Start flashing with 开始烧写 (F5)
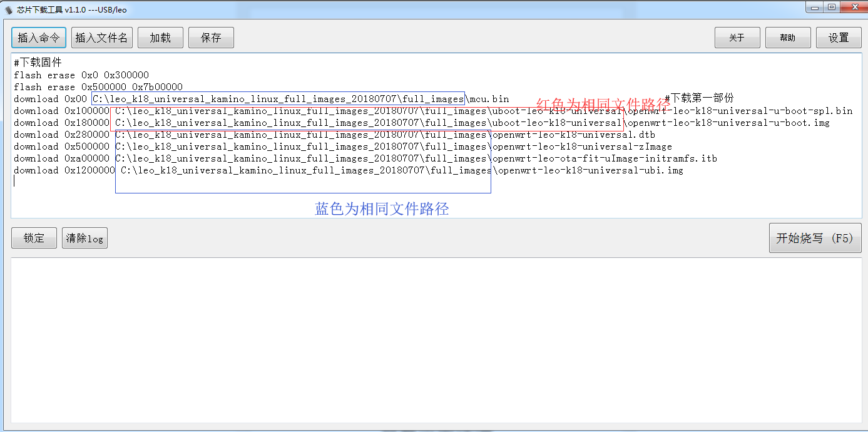868x432 pixels. point(815,238)
